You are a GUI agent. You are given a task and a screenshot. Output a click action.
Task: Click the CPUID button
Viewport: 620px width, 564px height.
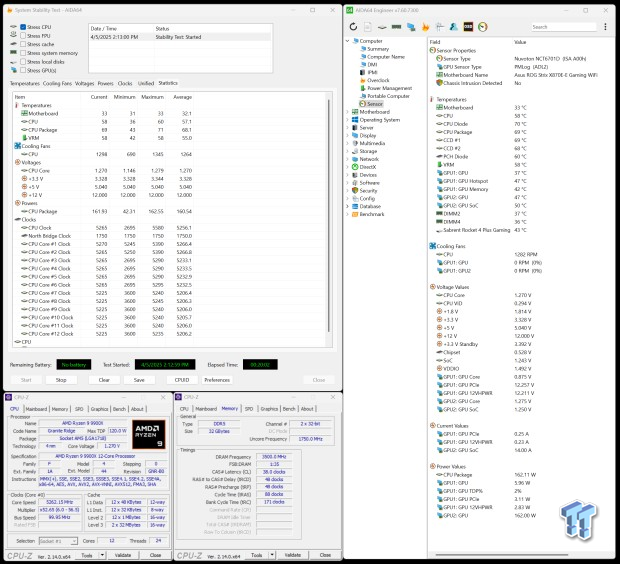click(182, 380)
